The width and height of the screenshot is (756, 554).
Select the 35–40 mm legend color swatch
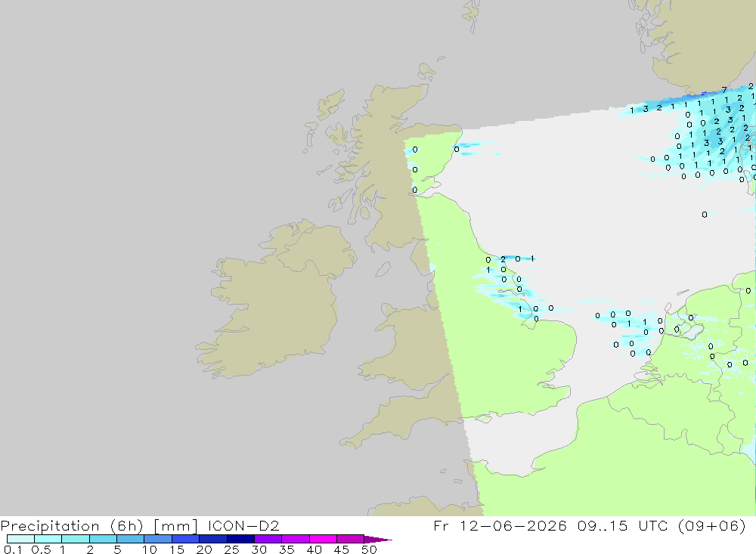point(296,539)
